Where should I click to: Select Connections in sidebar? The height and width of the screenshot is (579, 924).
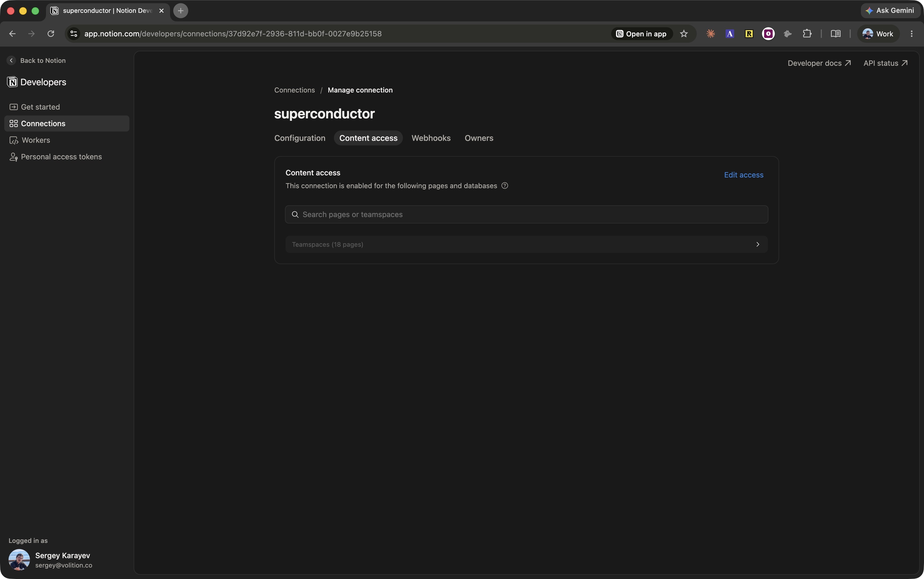[x=67, y=123]
